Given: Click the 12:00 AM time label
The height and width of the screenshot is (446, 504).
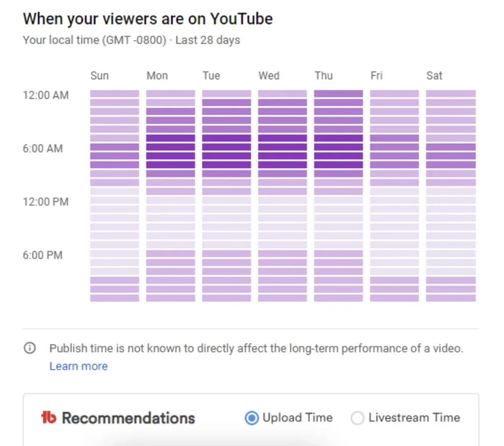Looking at the screenshot, I should 45,95.
